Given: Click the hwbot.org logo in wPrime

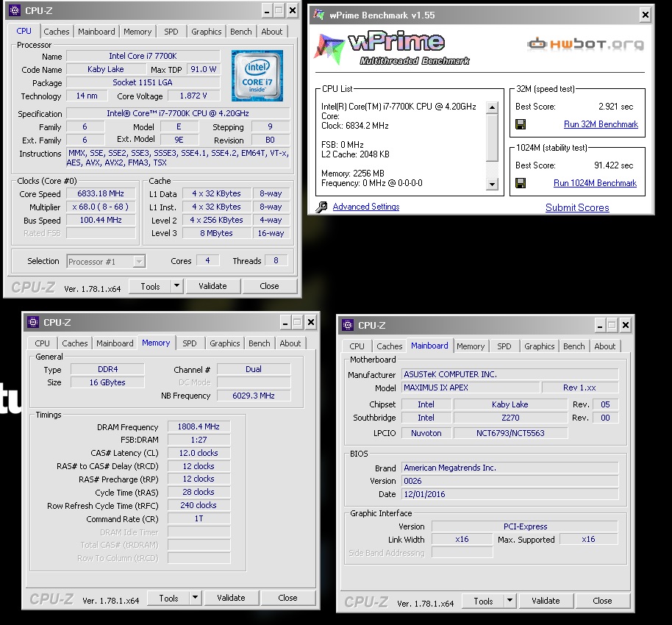Looking at the screenshot, I should pos(586,43).
